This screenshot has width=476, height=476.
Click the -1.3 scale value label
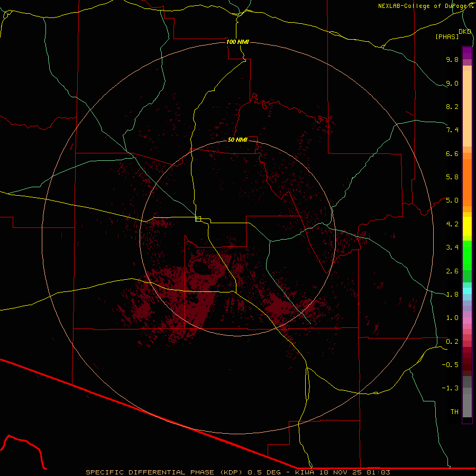[x=450, y=388]
